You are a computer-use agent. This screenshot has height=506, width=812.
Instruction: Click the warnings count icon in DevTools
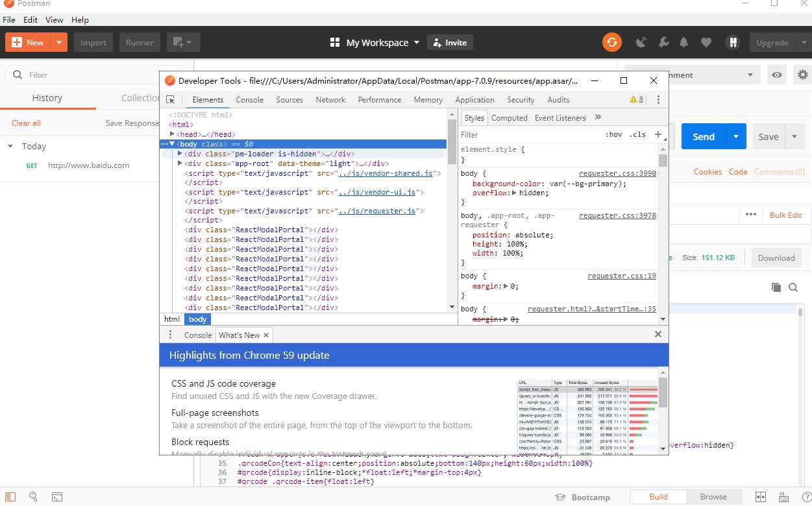click(637, 100)
